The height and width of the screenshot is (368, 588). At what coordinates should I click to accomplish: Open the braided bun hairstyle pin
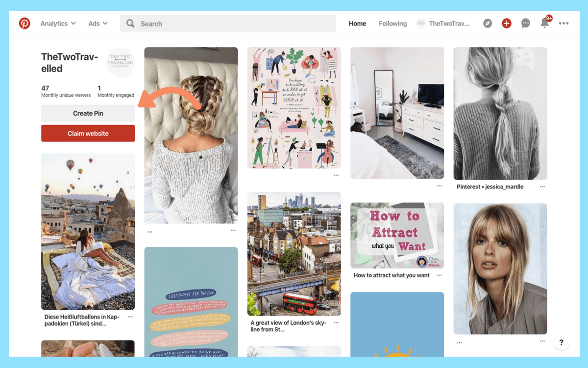[191, 135]
